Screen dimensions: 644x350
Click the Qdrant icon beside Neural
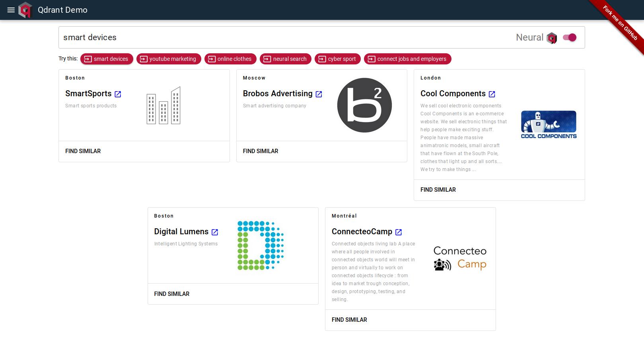point(552,38)
